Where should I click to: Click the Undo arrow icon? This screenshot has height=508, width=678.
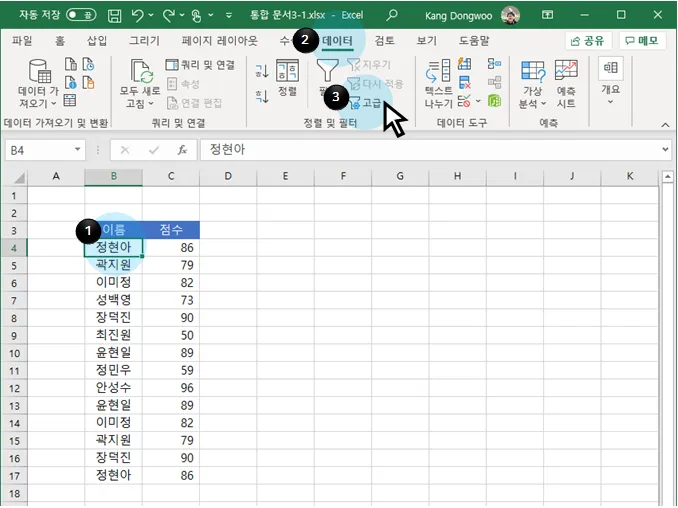click(138, 16)
